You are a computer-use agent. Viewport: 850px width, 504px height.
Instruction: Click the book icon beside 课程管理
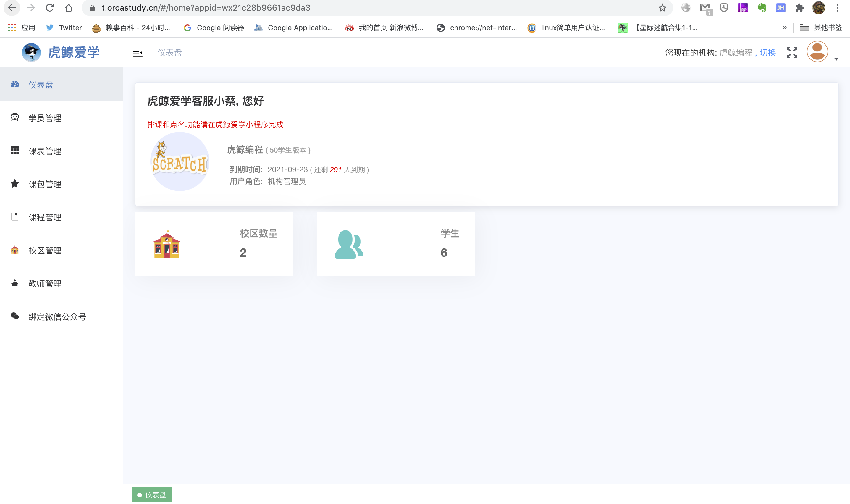click(14, 216)
